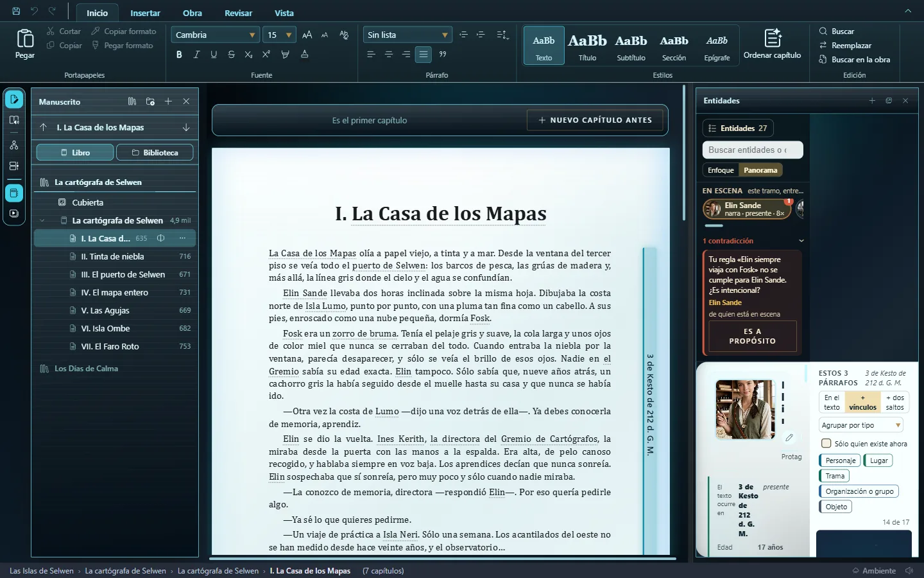Screen dimensions: 924x578
Task: Click the Buscar en la obra icon
Action: [823, 60]
